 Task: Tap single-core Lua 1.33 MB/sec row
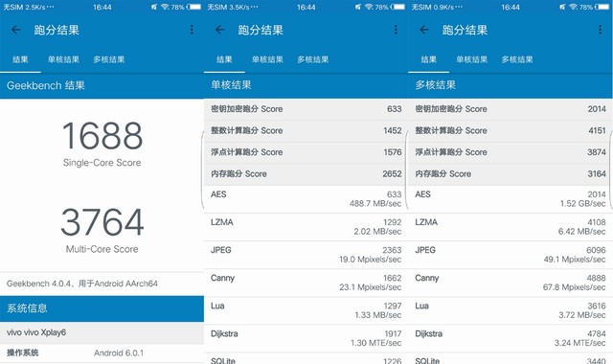tap(306, 310)
